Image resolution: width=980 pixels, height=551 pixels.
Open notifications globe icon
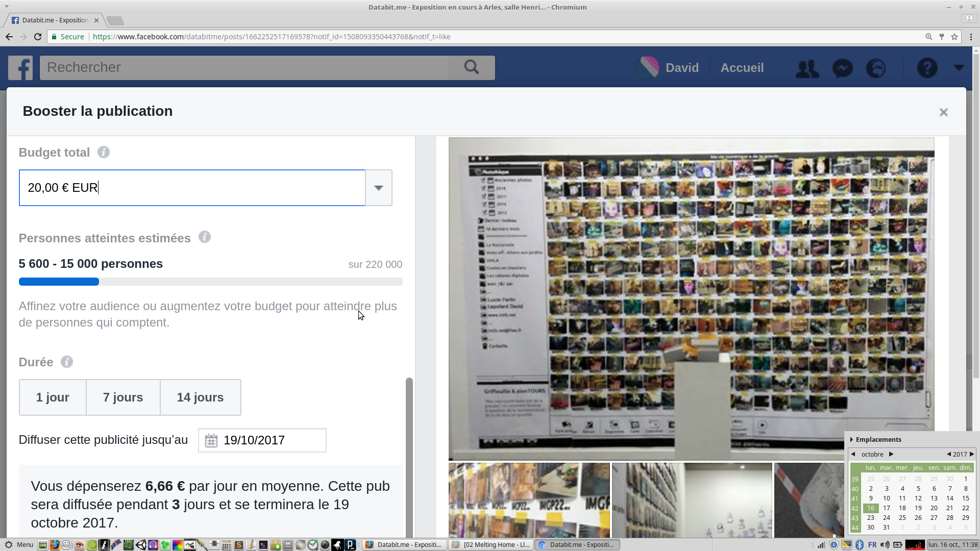[x=876, y=68]
